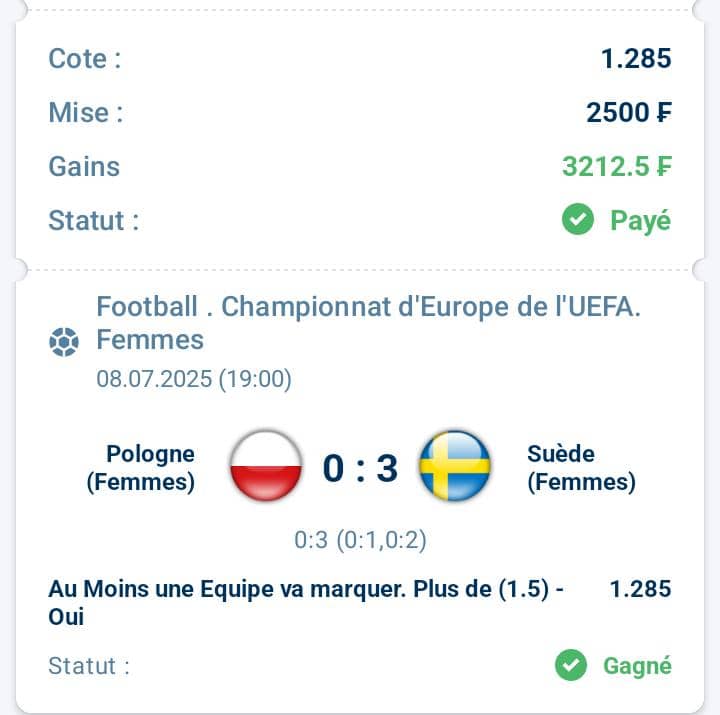720x715 pixels.
Task: Click the Poland flag icon
Action: tap(266, 466)
